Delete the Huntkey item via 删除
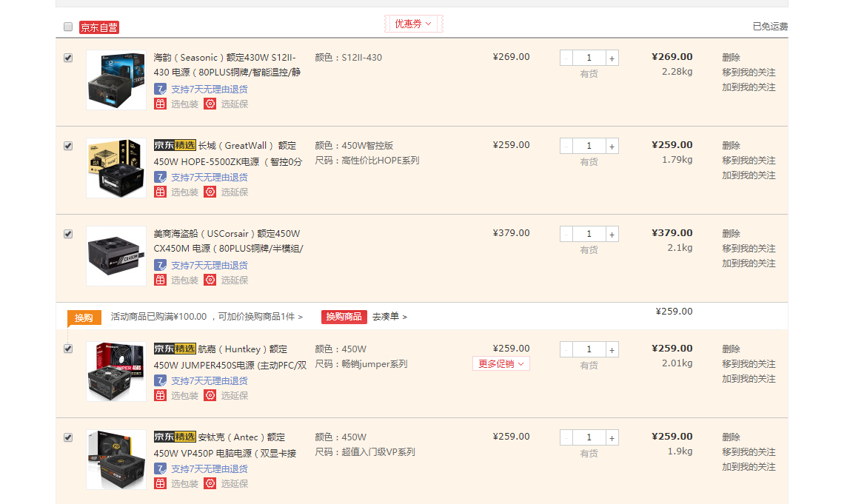 coord(731,349)
